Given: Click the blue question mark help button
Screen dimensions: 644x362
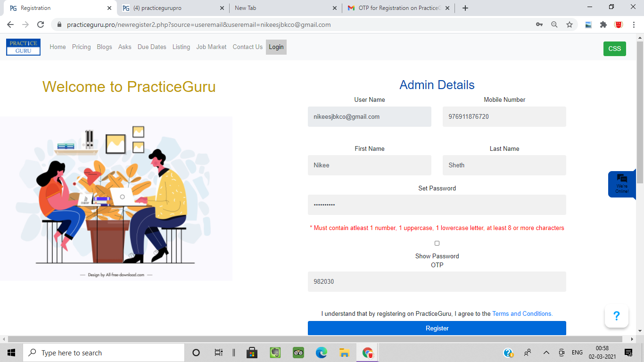Looking at the screenshot, I should point(617,316).
